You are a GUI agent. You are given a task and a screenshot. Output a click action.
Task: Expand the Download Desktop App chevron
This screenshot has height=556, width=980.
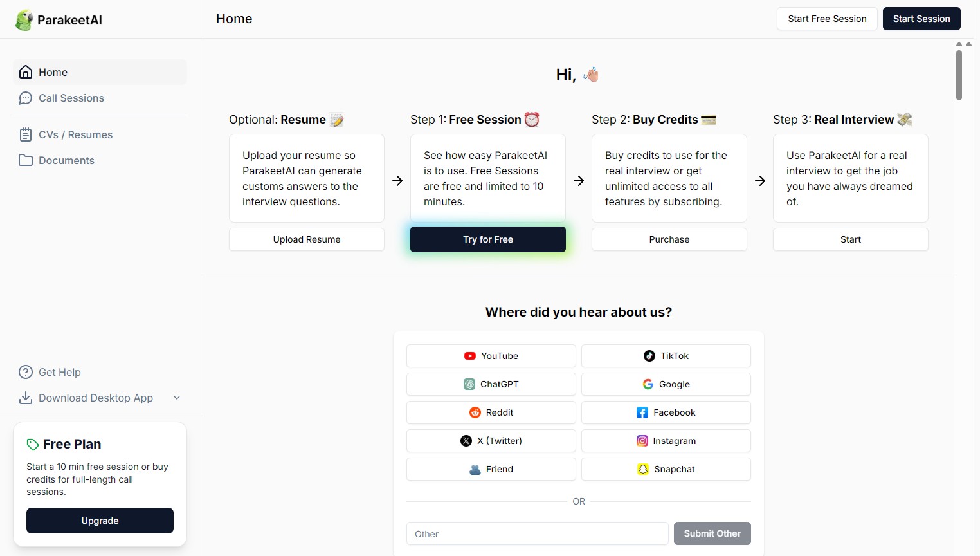click(x=177, y=398)
